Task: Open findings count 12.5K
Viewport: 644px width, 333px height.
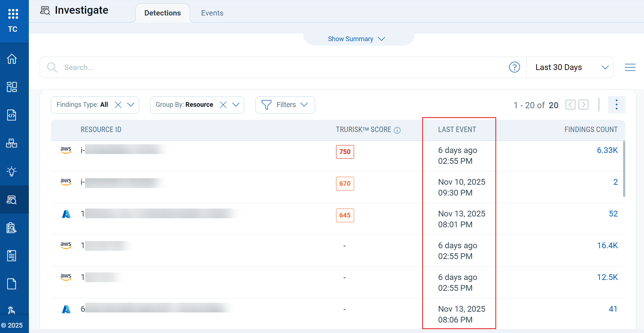Action: (608, 277)
